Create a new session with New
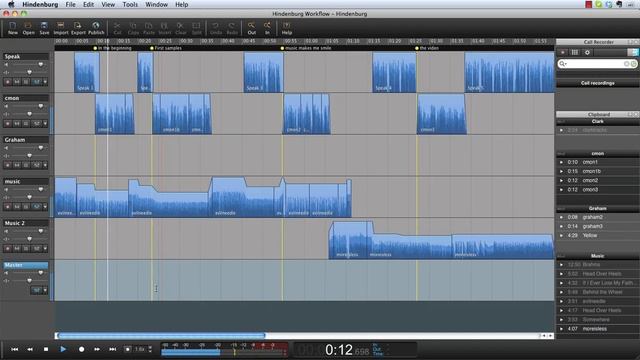 (13, 28)
